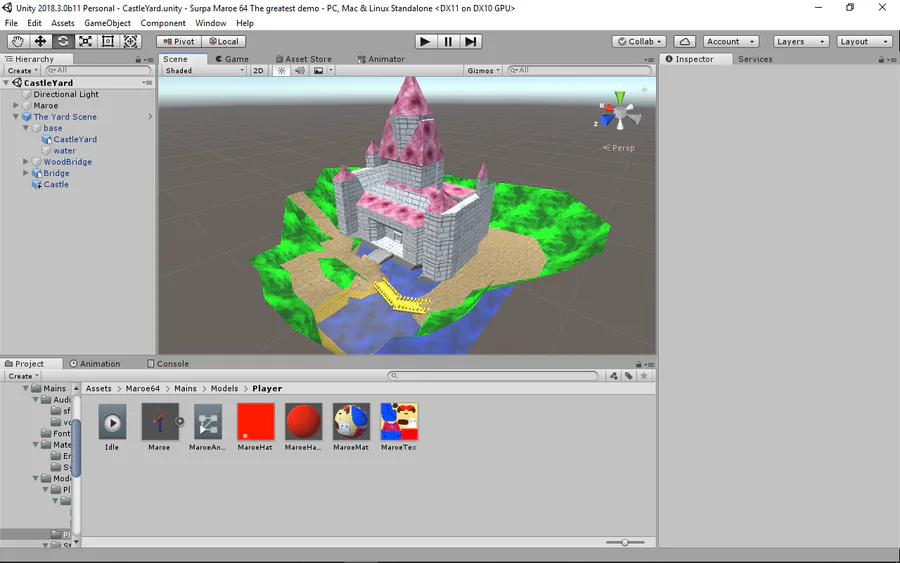Click the Project search by label icon

(629, 376)
